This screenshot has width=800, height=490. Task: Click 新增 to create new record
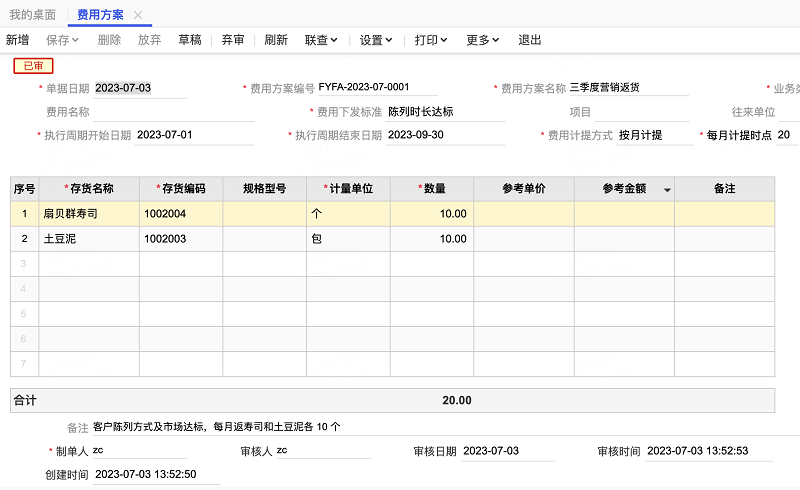(17, 40)
